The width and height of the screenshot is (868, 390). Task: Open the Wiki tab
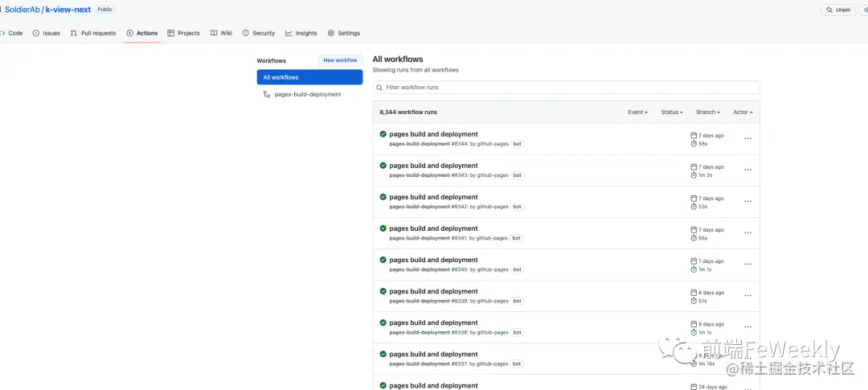pyautogui.click(x=222, y=33)
